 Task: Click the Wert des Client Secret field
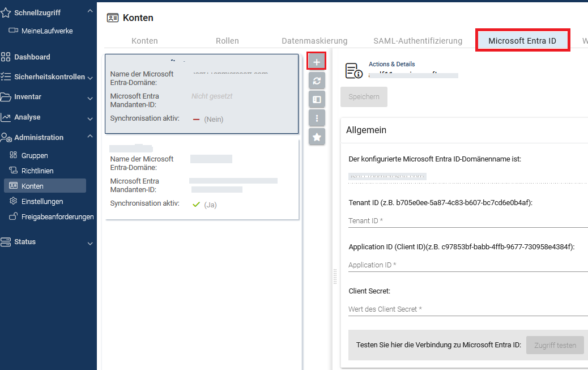pos(468,309)
